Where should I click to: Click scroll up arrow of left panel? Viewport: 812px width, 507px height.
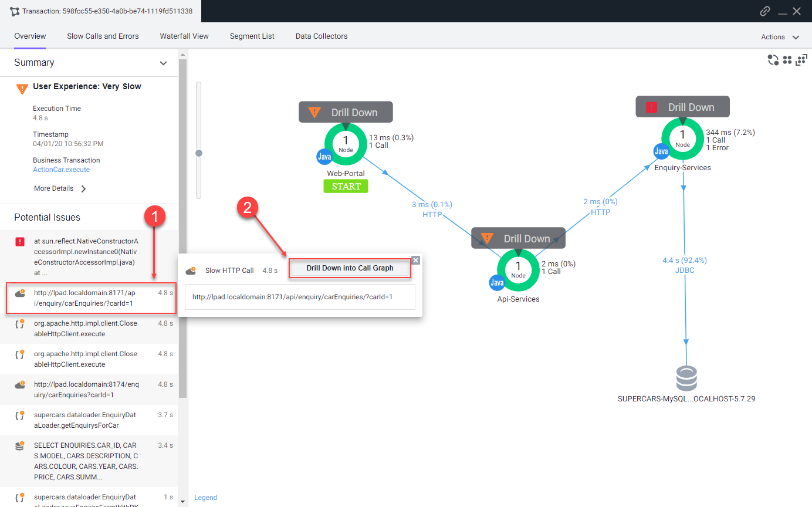pos(182,55)
